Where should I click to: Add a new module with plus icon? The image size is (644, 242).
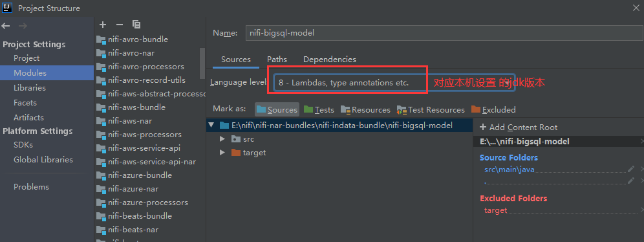point(103,25)
